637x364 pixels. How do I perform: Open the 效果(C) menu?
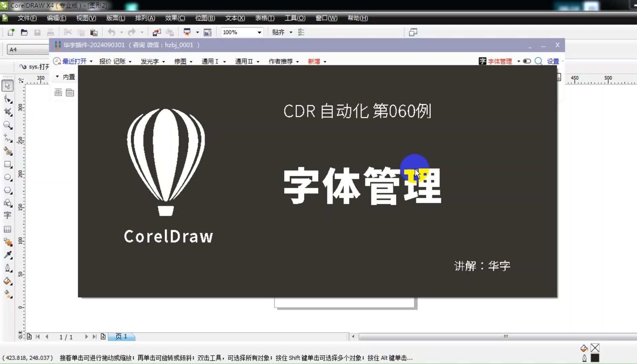(x=175, y=18)
